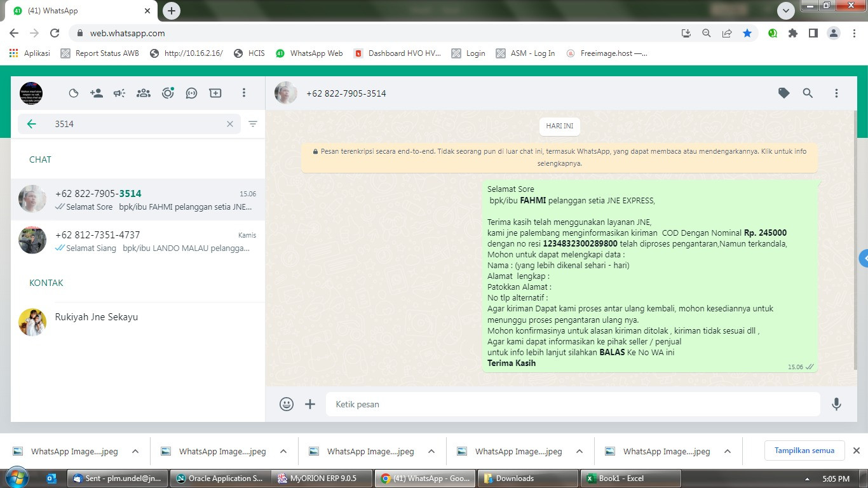This screenshot has width=868, height=488.
Task: Toggle the bookmark star
Action: point(747,33)
